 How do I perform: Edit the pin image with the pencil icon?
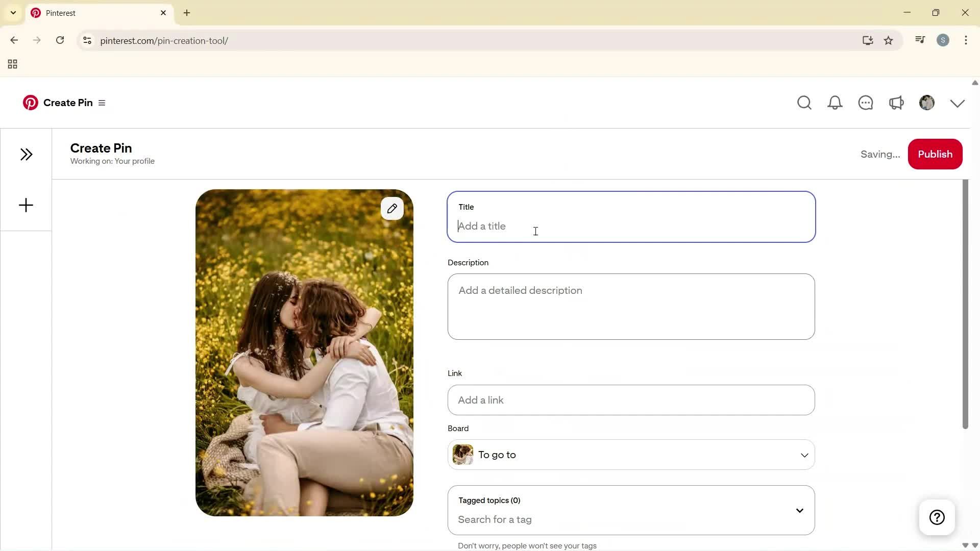pos(392,208)
